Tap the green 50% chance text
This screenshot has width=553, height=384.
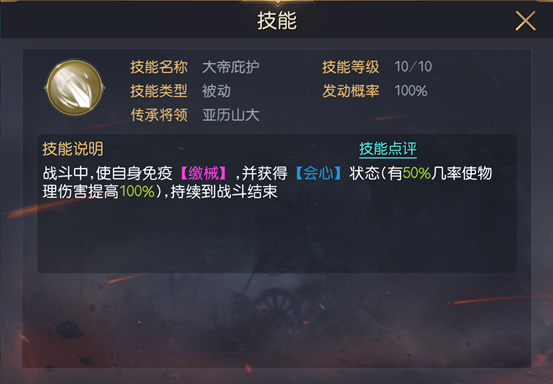[417, 173]
